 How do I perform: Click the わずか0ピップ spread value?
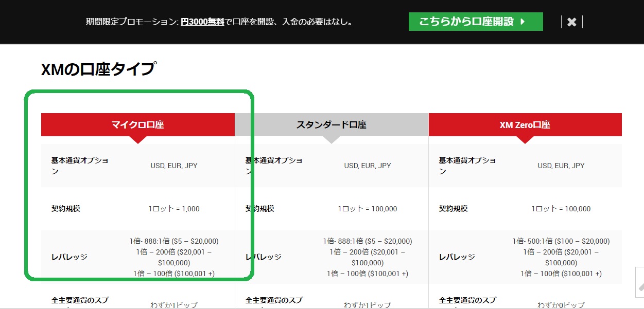point(561,305)
